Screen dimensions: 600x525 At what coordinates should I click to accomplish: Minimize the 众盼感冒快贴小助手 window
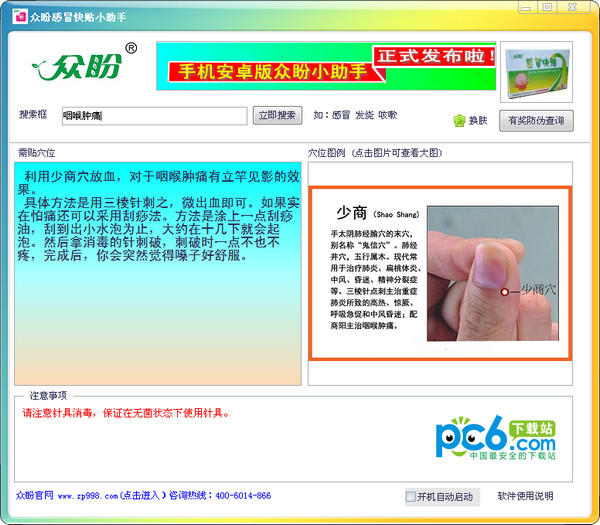click(x=527, y=7)
